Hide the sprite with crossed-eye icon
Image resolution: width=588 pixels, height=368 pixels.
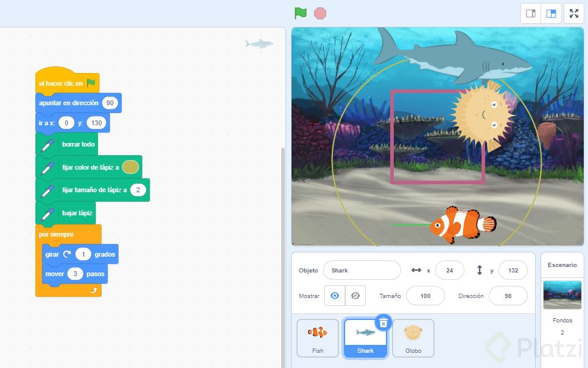click(355, 296)
